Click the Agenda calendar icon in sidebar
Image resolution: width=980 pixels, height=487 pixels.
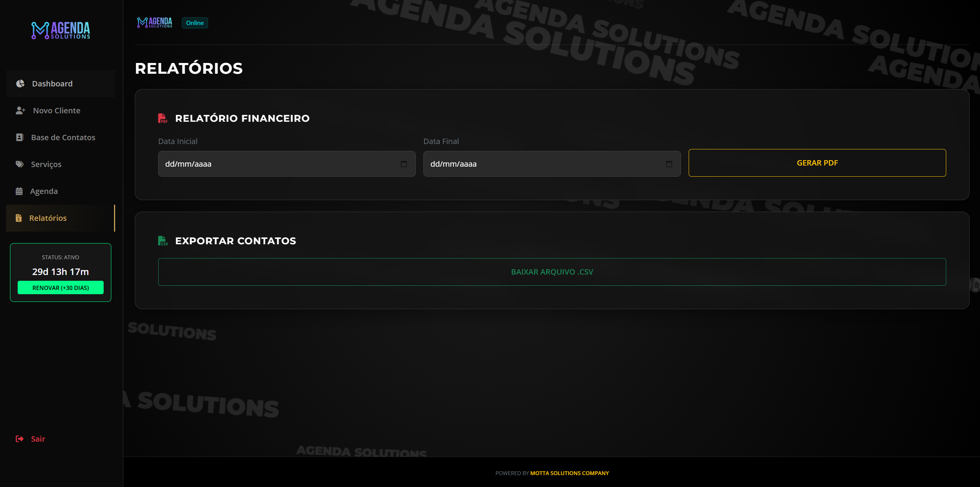19,191
